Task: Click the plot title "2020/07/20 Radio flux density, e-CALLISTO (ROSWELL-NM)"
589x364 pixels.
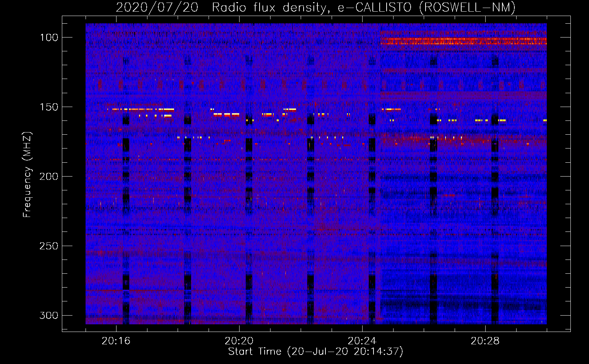Action: 316,7
